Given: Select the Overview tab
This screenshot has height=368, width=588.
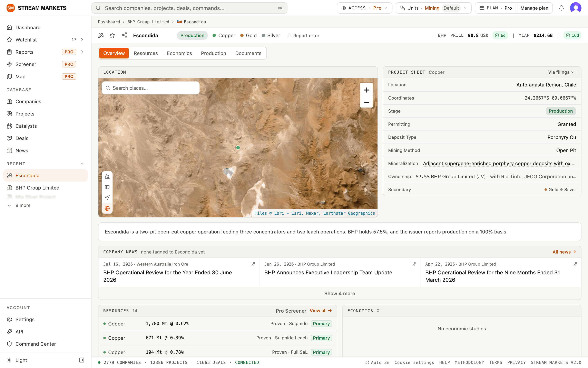Looking at the screenshot, I should (x=114, y=53).
